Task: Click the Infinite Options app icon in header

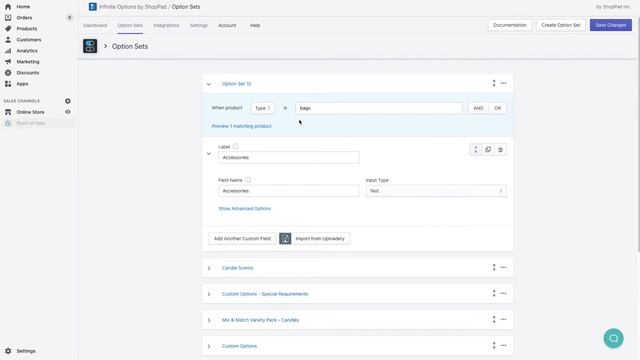Action: (x=93, y=7)
